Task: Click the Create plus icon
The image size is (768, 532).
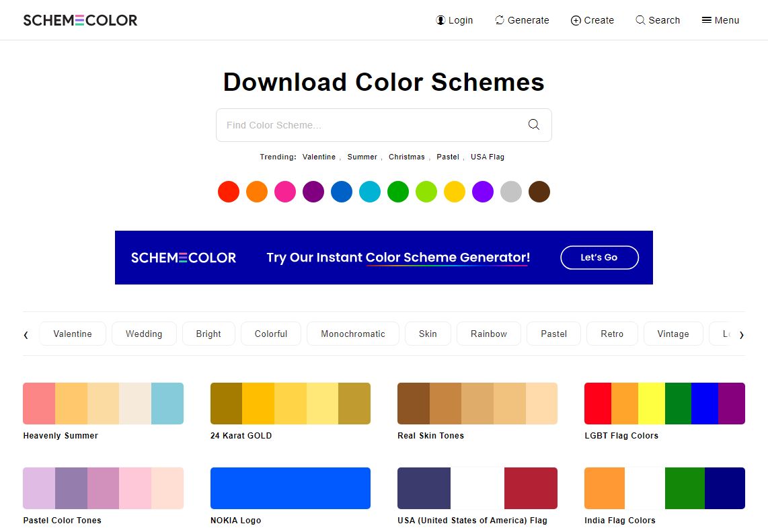Action: click(x=576, y=20)
